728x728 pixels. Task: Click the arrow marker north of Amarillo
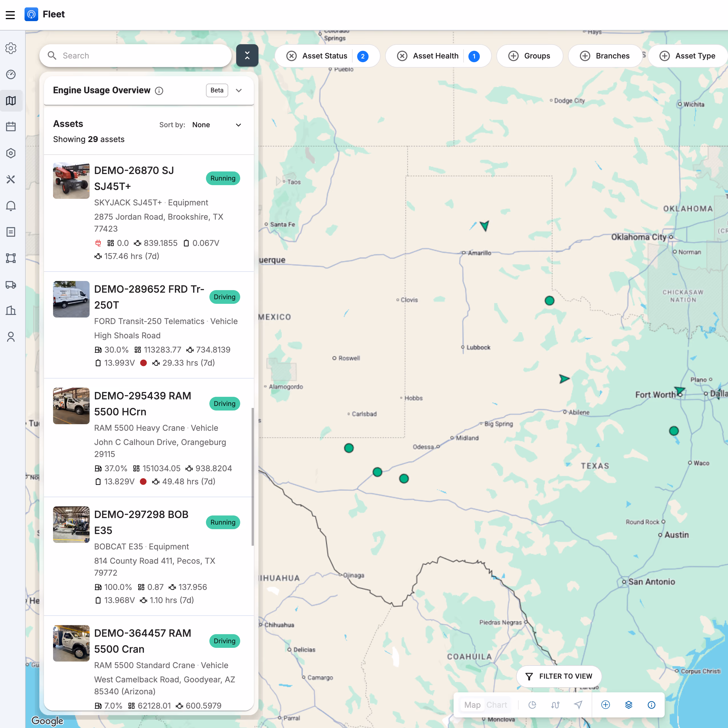click(x=485, y=225)
